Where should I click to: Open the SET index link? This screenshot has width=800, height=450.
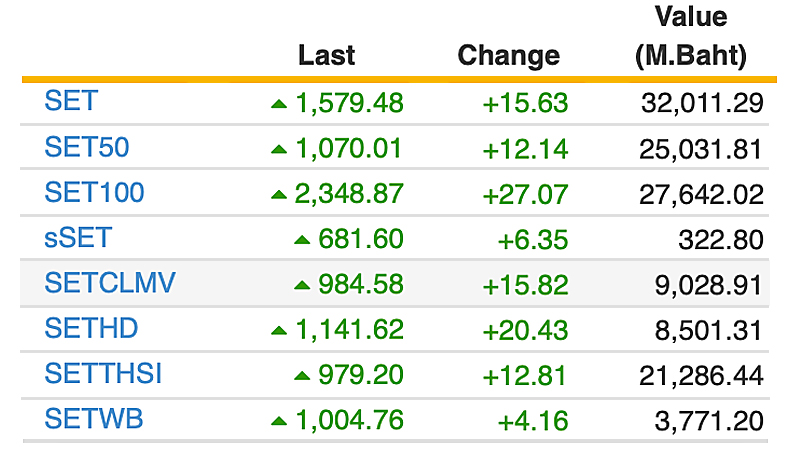[71, 101]
